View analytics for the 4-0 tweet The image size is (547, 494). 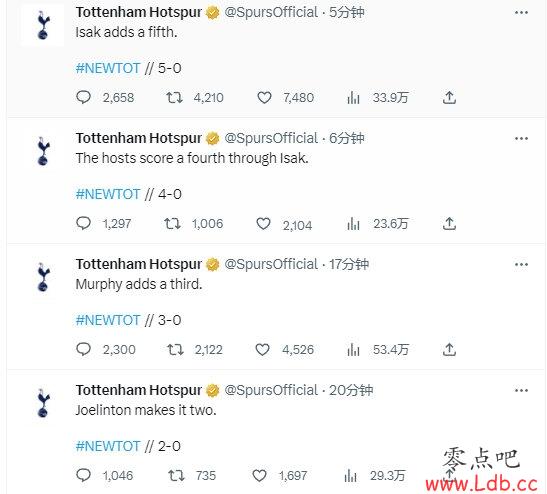pyautogui.click(x=353, y=224)
